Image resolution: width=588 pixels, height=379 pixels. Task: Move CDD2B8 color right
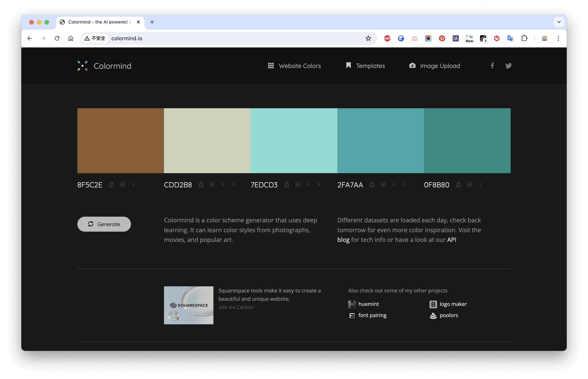tap(234, 184)
